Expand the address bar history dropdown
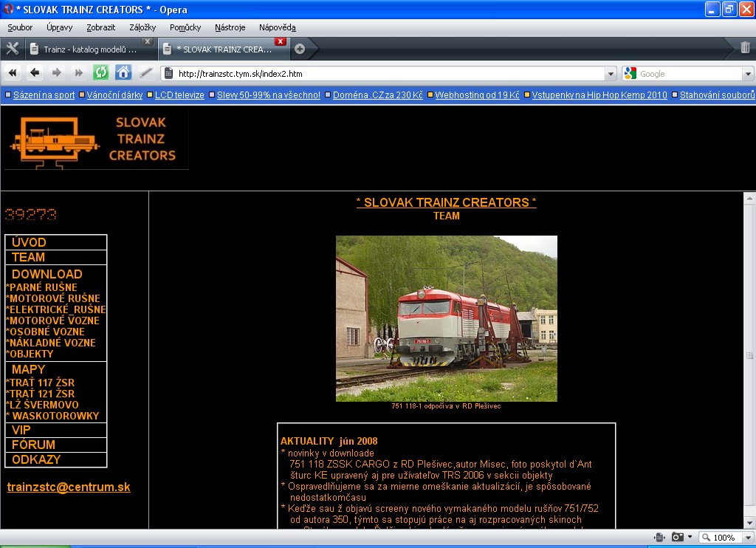The height and width of the screenshot is (548, 756). click(611, 74)
